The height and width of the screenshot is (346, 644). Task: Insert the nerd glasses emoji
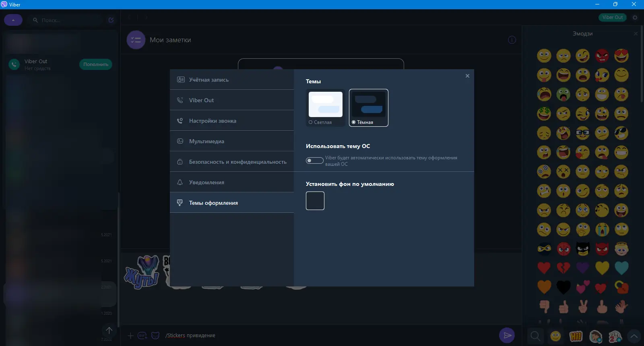tap(583, 133)
